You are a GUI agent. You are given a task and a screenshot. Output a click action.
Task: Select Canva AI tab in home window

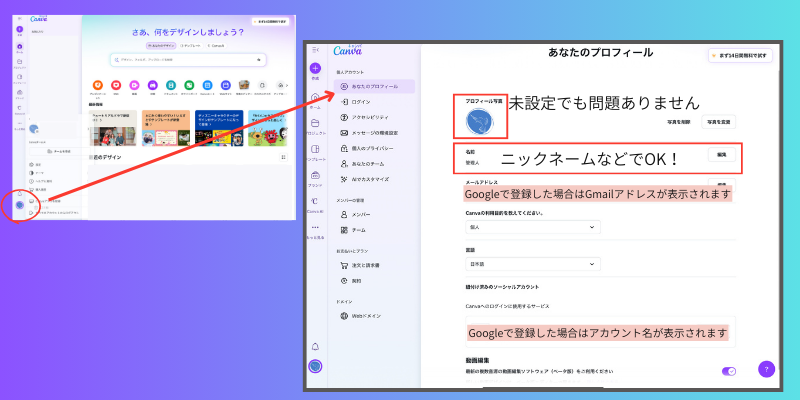tap(216, 45)
